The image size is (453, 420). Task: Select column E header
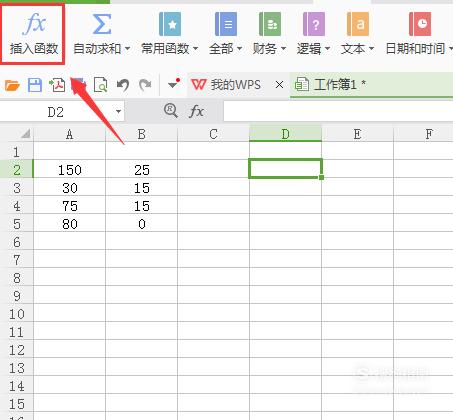pos(357,134)
